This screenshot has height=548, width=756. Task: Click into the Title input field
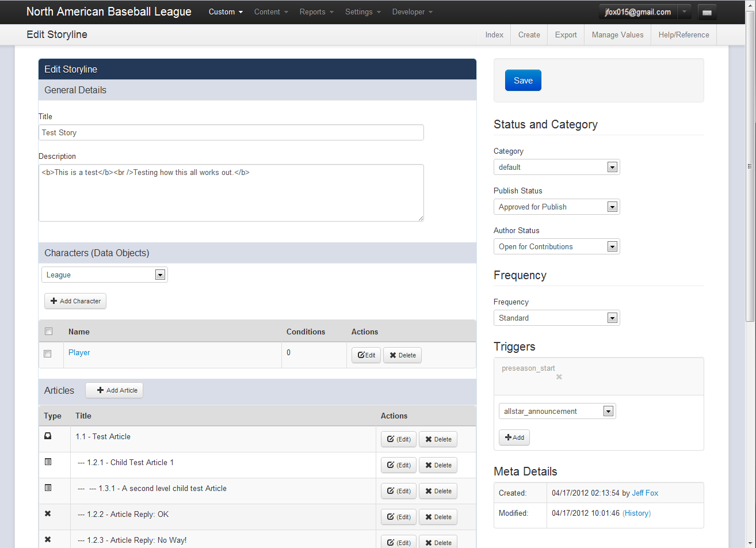pos(231,132)
